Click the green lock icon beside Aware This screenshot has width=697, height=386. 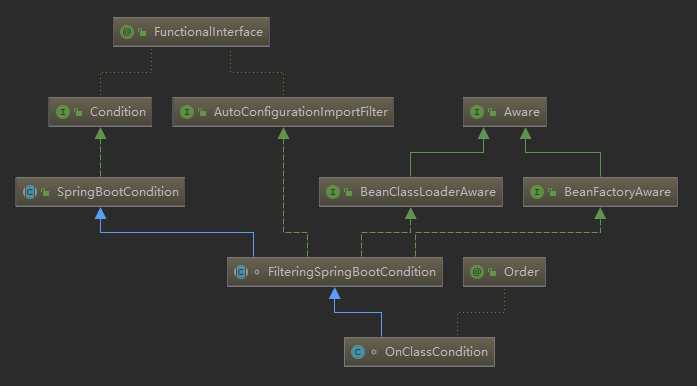point(492,112)
